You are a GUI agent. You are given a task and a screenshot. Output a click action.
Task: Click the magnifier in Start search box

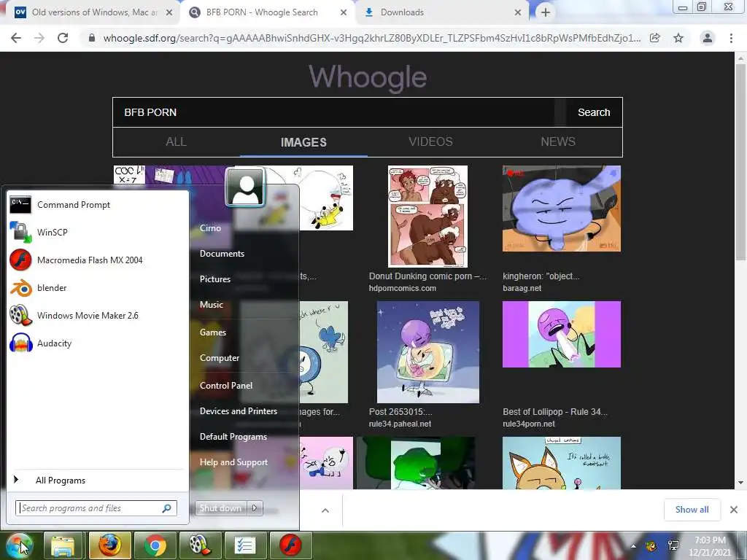coord(167,508)
